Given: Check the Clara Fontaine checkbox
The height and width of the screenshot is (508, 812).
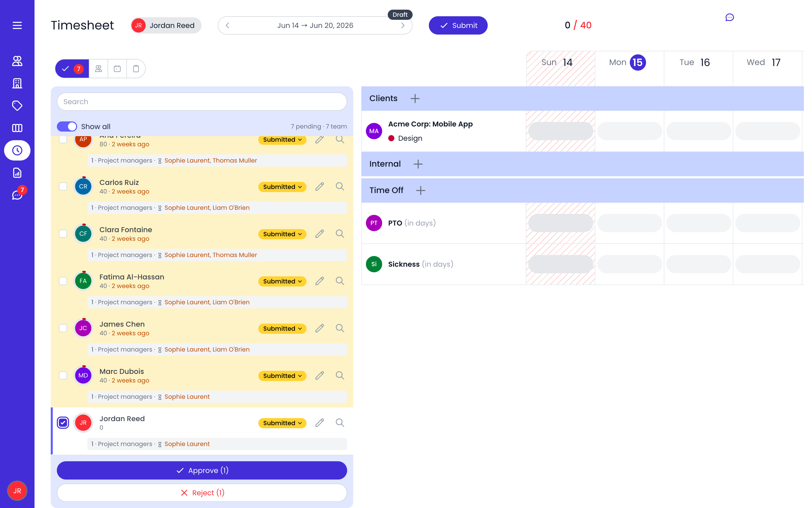Looking at the screenshot, I should [63, 234].
